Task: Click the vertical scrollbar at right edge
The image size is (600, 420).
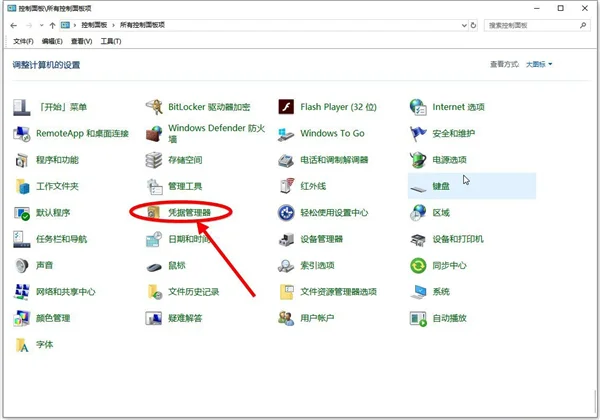Action: 595,400
